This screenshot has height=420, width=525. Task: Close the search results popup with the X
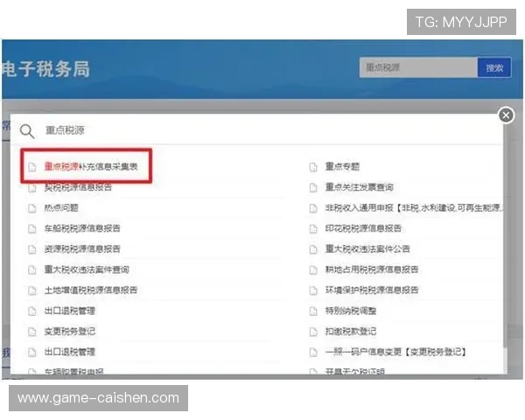click(506, 115)
